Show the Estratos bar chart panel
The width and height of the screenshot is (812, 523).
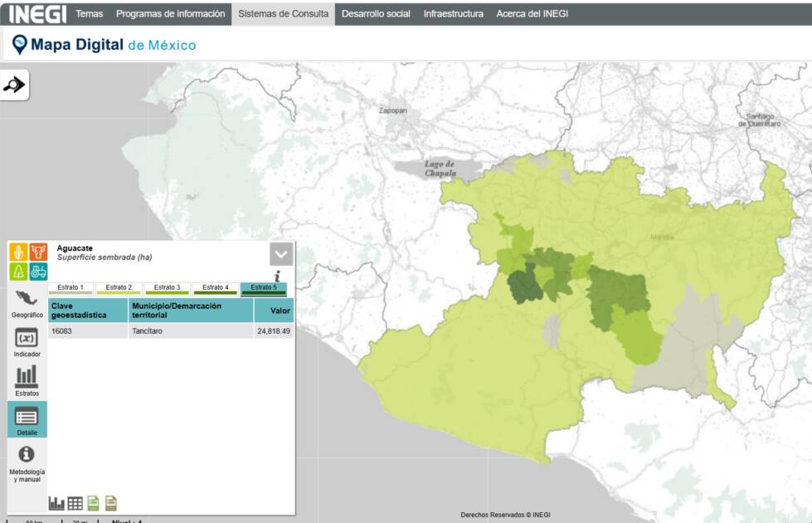click(27, 381)
